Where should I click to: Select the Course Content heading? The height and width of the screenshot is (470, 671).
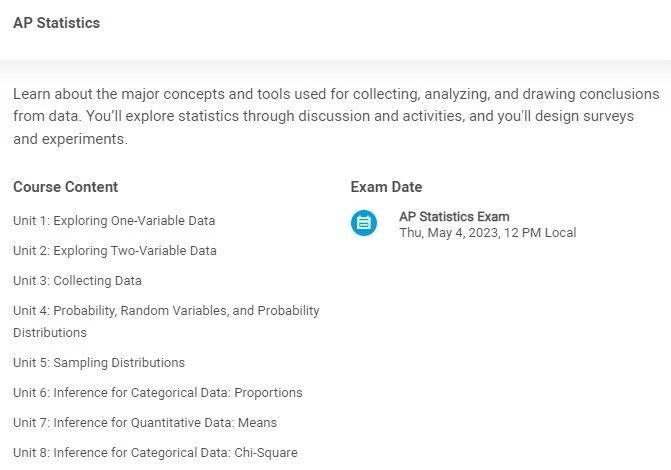coord(65,187)
